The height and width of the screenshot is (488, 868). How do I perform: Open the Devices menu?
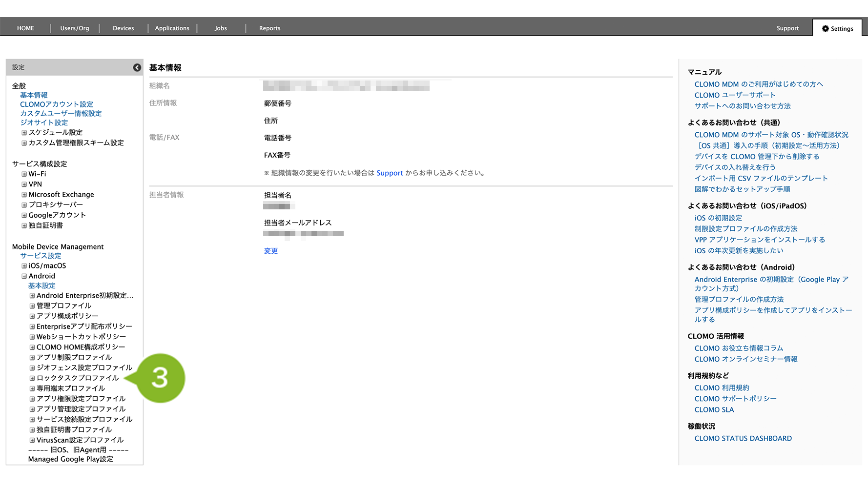[x=123, y=28]
